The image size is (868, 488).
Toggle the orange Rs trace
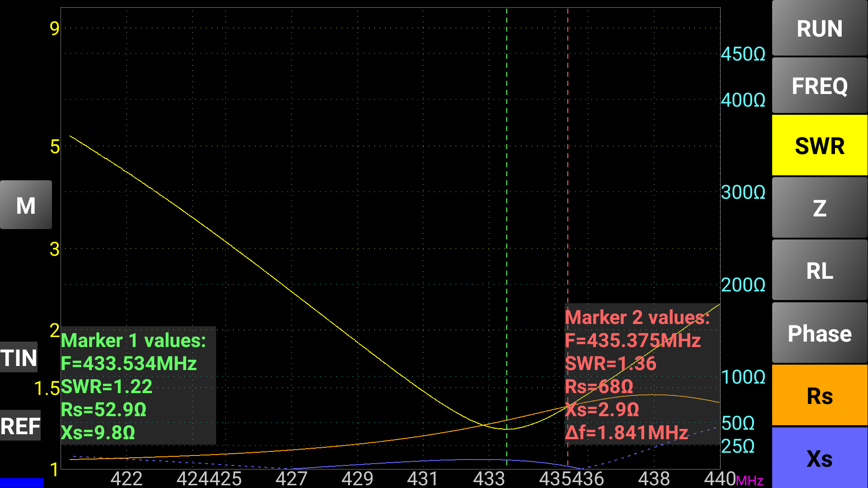click(x=819, y=395)
